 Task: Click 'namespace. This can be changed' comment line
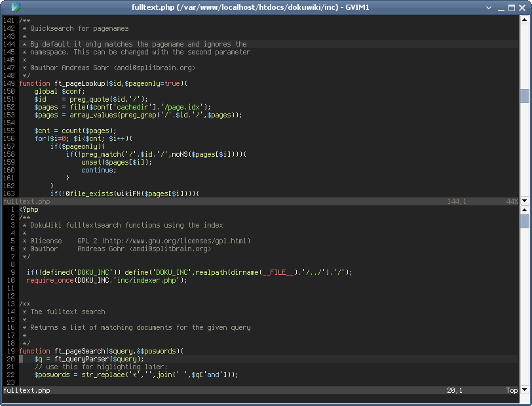click(140, 52)
